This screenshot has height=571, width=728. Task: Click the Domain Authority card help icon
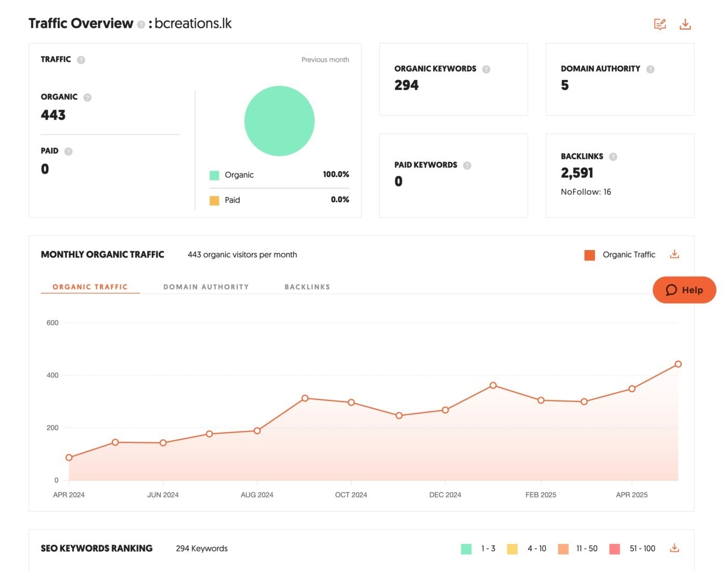pyautogui.click(x=650, y=69)
